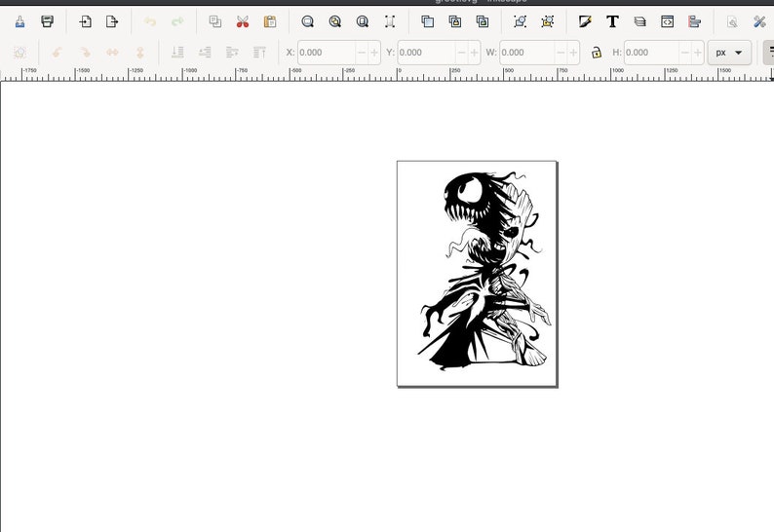The height and width of the screenshot is (532, 774).
Task: Click the red scissors Cut icon
Action: [243, 21]
